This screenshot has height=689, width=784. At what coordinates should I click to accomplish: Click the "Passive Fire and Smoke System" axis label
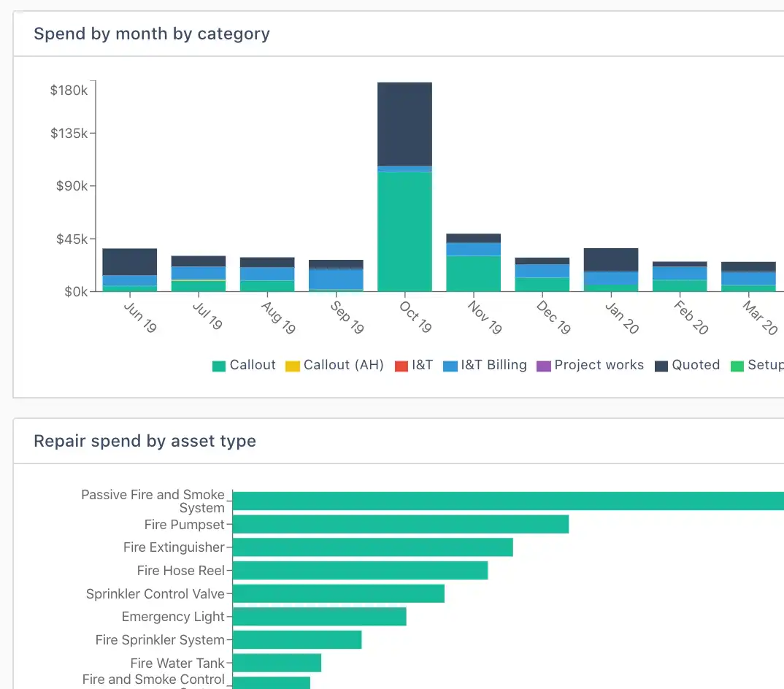click(x=153, y=501)
